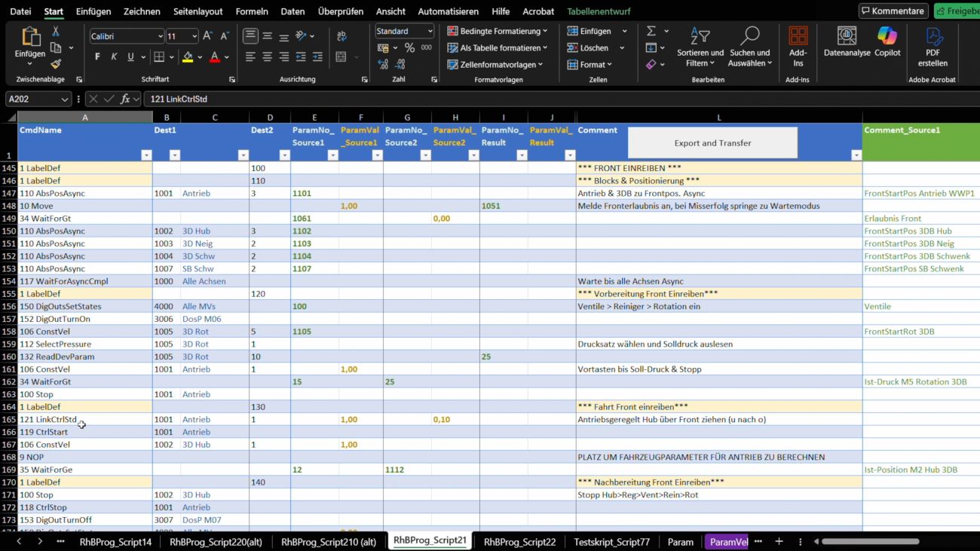Click the red font color swatch
This screenshot has width=980, height=551.
click(215, 57)
